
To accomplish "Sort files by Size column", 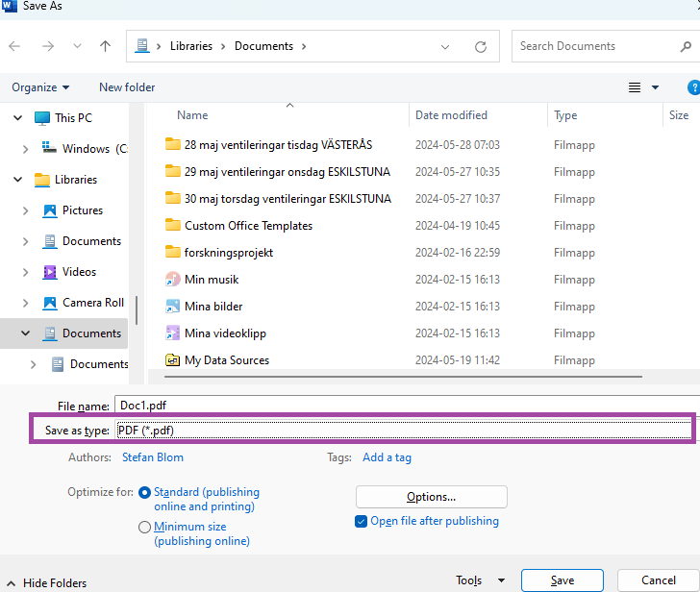I will pos(679,115).
